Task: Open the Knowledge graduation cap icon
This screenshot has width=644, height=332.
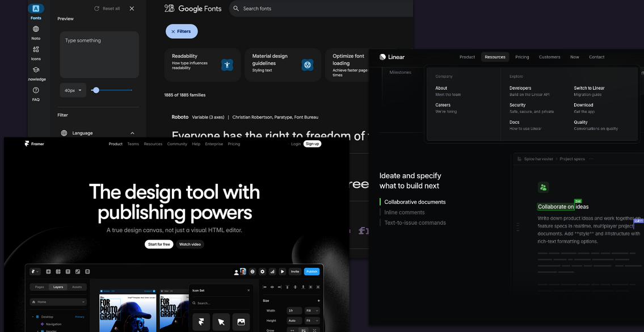Action: pos(36,70)
